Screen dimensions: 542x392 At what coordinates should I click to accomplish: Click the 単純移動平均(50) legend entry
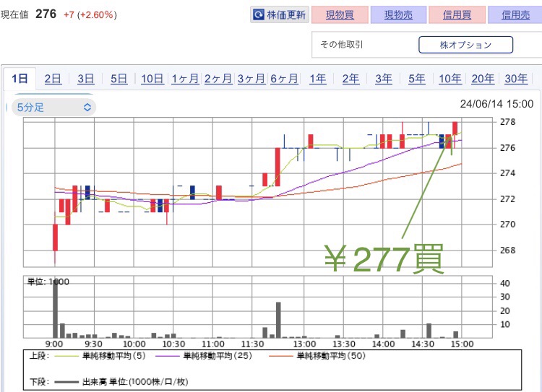tap(331, 356)
